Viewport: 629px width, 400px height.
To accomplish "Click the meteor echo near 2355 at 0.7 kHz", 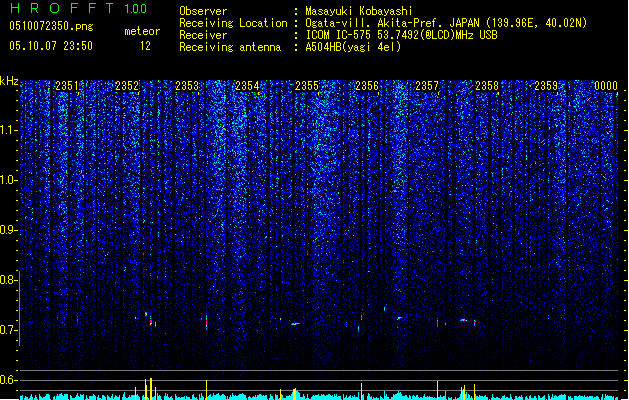I will click(x=295, y=323).
